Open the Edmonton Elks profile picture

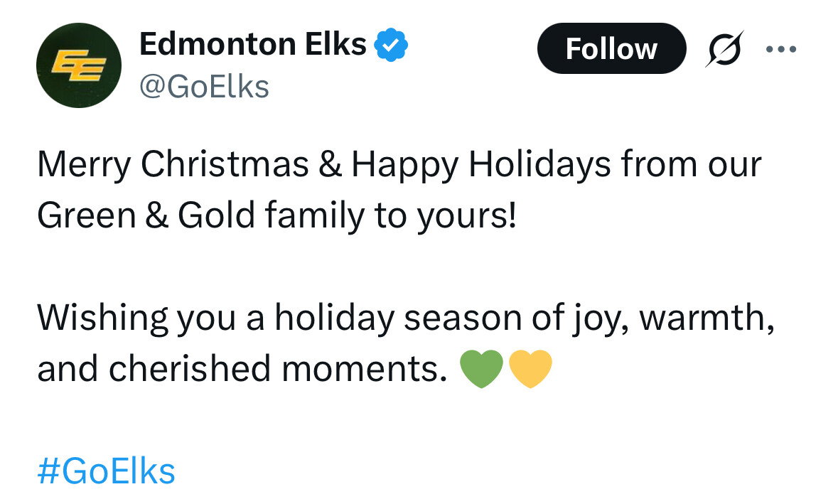tap(78, 65)
